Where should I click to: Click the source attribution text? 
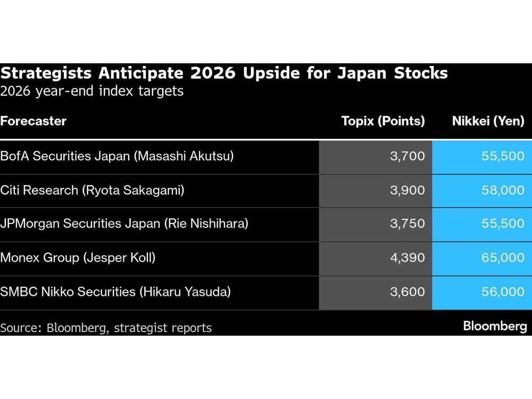tap(106, 328)
